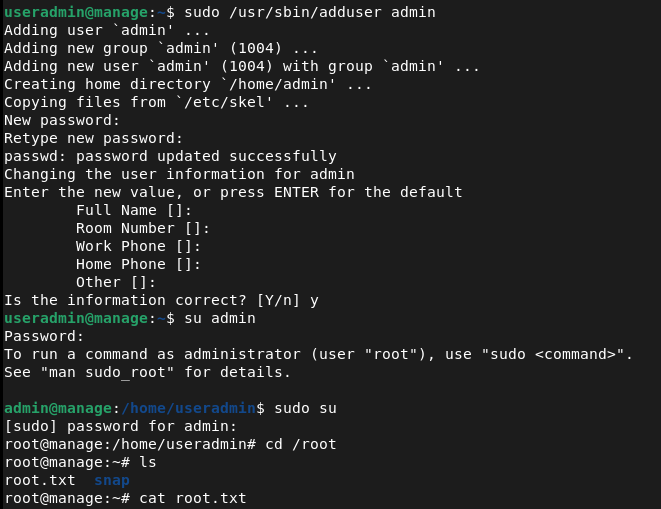This screenshot has height=509, width=661.
Task: Click the 'Room Number []:' field prompt
Action: tap(143, 228)
